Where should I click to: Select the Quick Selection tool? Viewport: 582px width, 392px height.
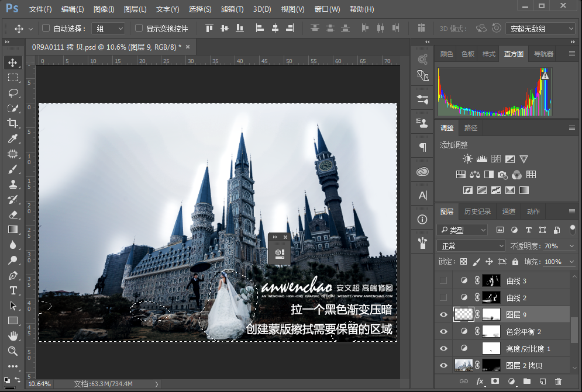click(x=13, y=108)
